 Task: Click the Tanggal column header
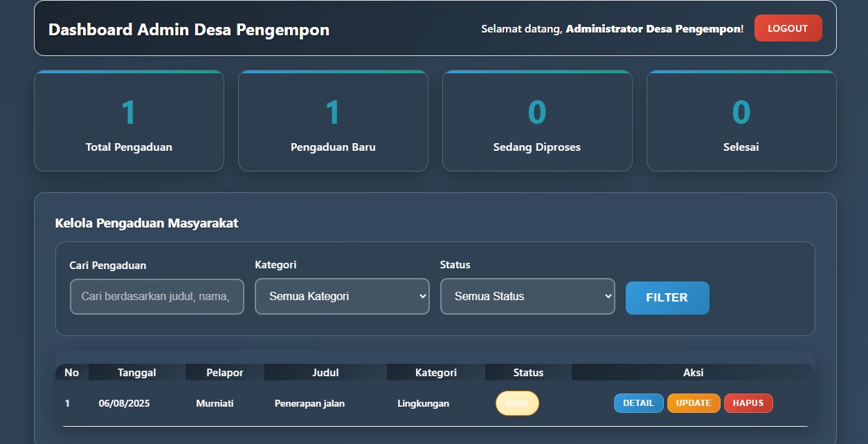[136, 372]
